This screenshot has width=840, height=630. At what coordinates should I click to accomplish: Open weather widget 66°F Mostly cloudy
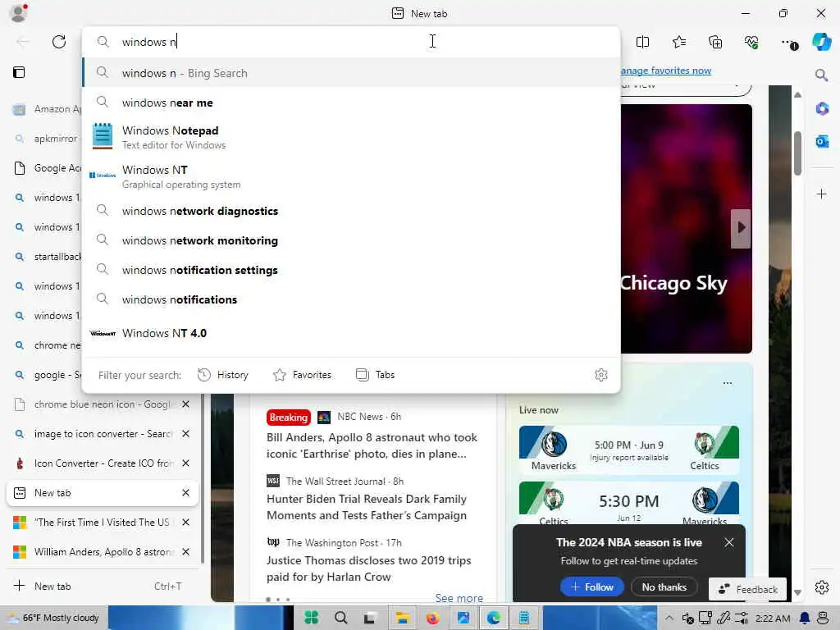tap(54, 618)
